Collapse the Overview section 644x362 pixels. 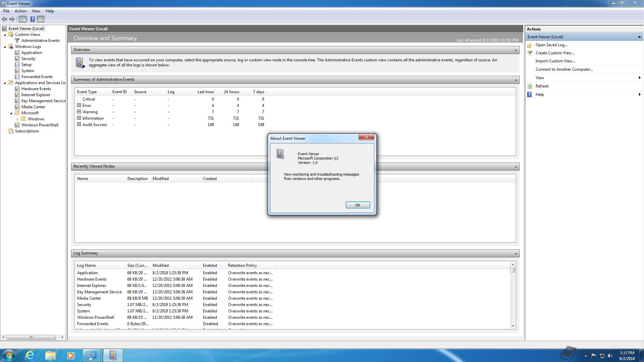click(516, 50)
